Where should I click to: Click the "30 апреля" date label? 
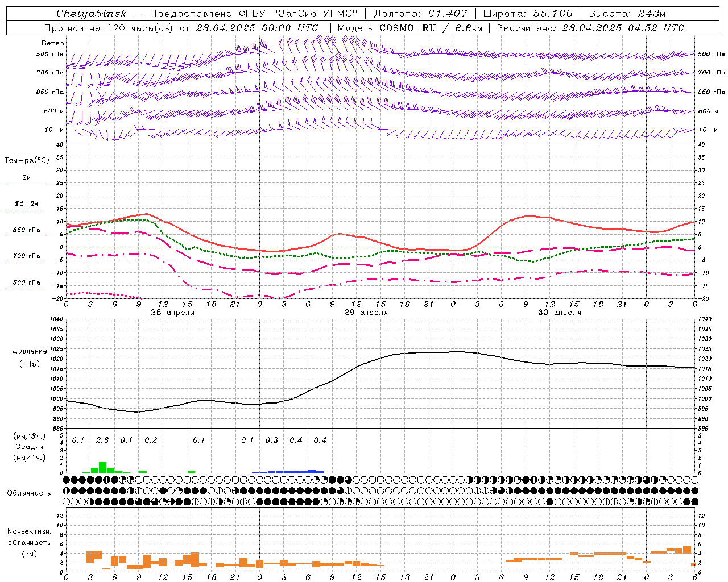[559, 313]
